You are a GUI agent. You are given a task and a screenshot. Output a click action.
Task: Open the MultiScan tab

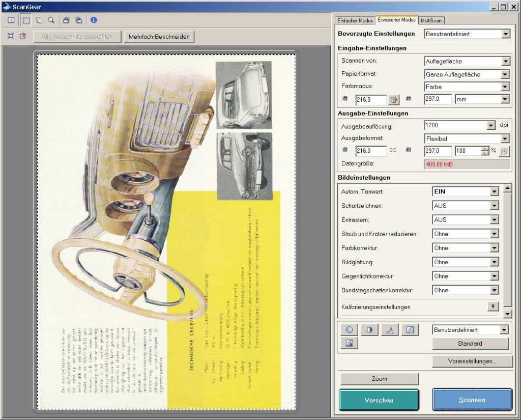431,20
